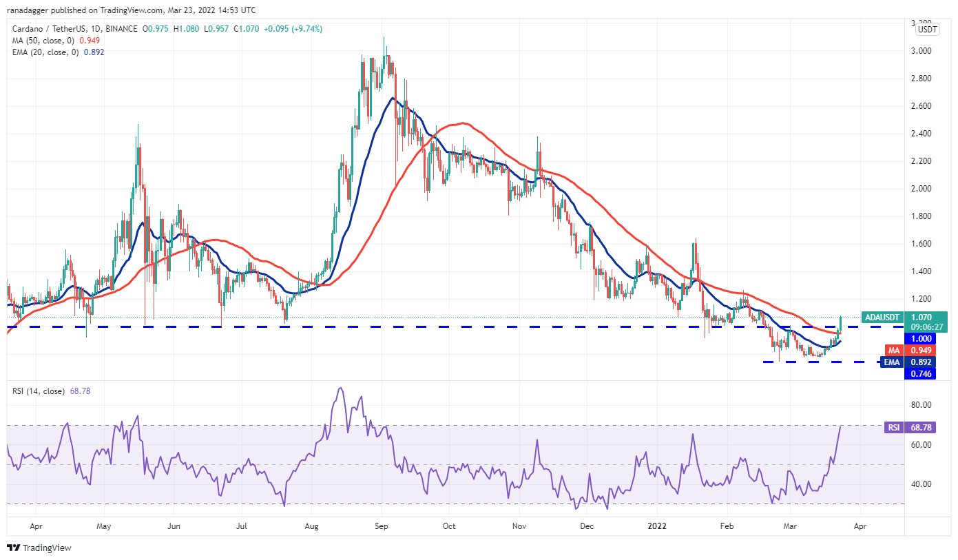Click BINANCE exchange name in the legend
This screenshot has width=958, height=560.
(x=121, y=29)
